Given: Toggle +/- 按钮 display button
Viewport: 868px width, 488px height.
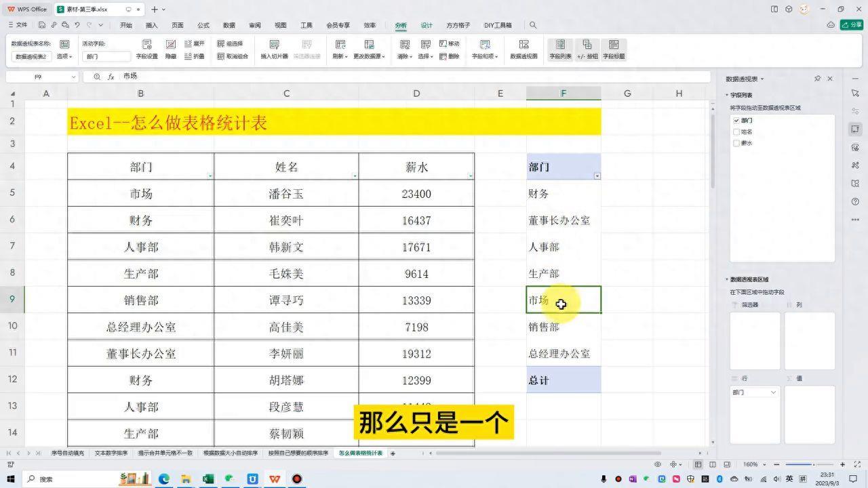Looking at the screenshot, I should [587, 49].
